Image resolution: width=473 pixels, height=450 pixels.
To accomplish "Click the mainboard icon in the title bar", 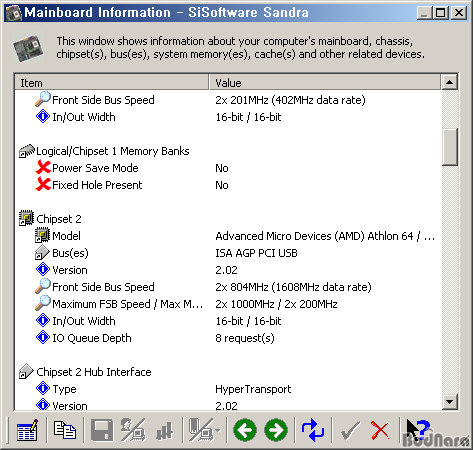I will tap(14, 13).
